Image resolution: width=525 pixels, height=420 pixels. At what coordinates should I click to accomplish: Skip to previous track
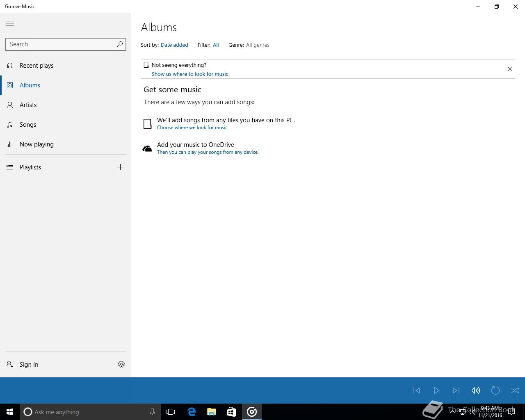click(417, 390)
